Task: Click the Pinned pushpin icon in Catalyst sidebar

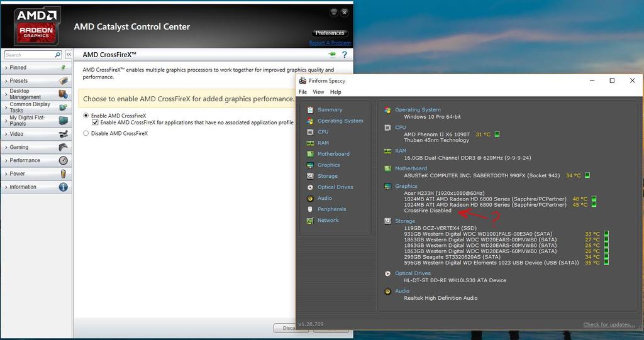Action: tap(64, 67)
